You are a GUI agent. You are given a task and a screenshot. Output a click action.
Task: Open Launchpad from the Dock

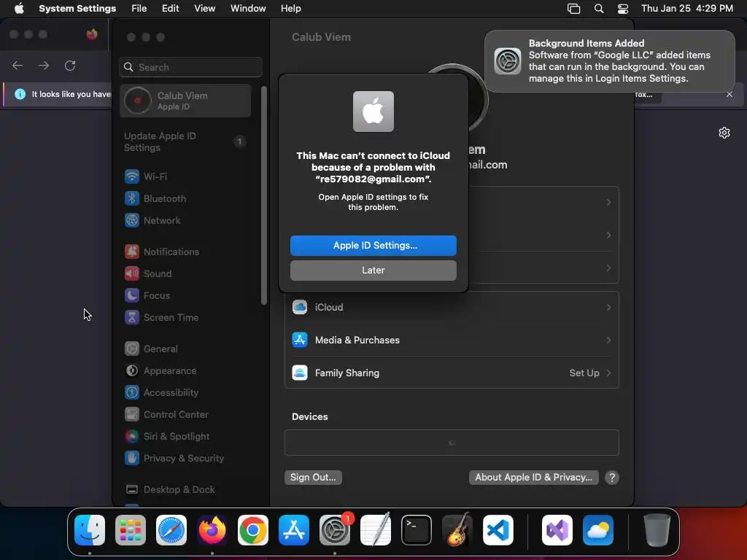click(x=131, y=530)
